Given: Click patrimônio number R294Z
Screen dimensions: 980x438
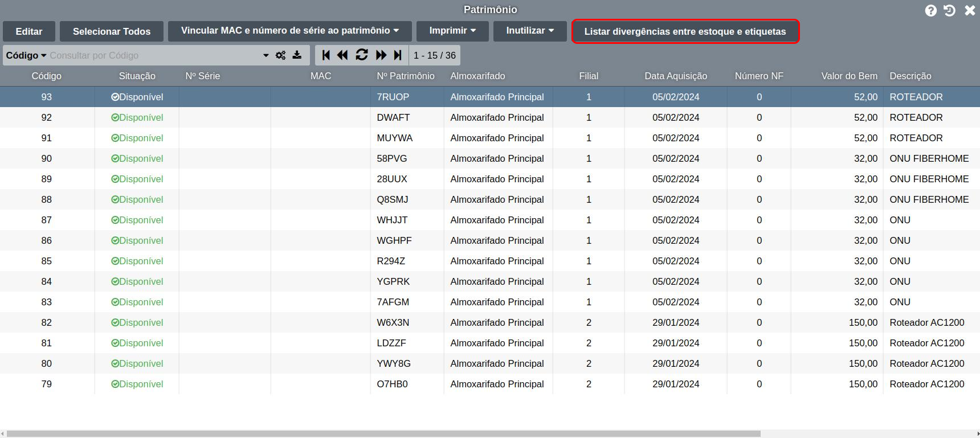Looking at the screenshot, I should pyautogui.click(x=391, y=261).
